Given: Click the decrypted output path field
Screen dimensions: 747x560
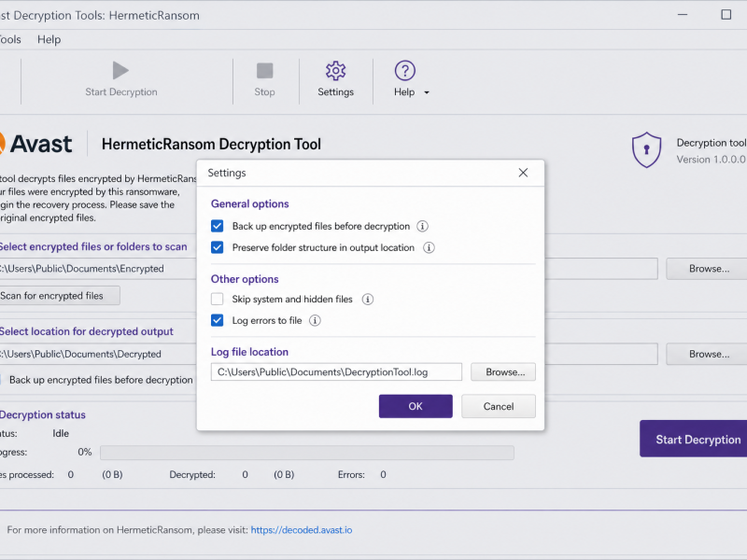Looking at the screenshot, I should click(98, 354).
